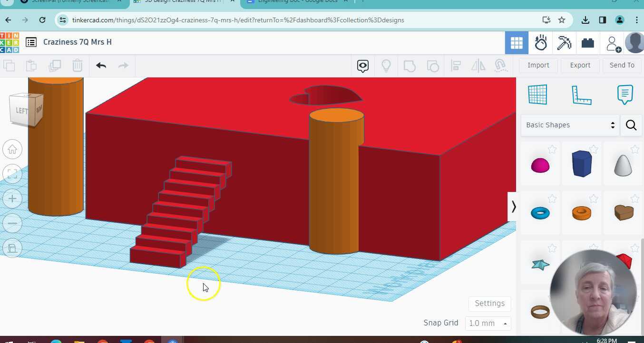The height and width of the screenshot is (343, 644).
Task: Switch to Bricks mode with the lego icon
Action: point(587,42)
